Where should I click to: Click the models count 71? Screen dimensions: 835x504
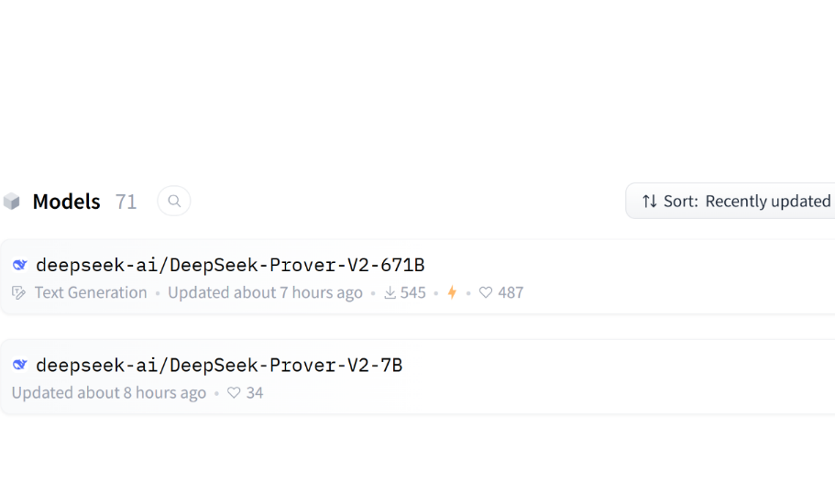126,202
